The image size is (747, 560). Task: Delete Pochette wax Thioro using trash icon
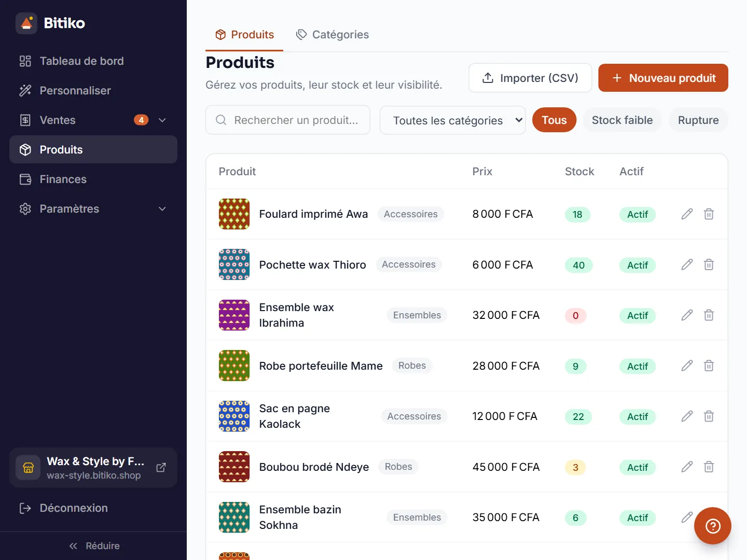click(709, 265)
